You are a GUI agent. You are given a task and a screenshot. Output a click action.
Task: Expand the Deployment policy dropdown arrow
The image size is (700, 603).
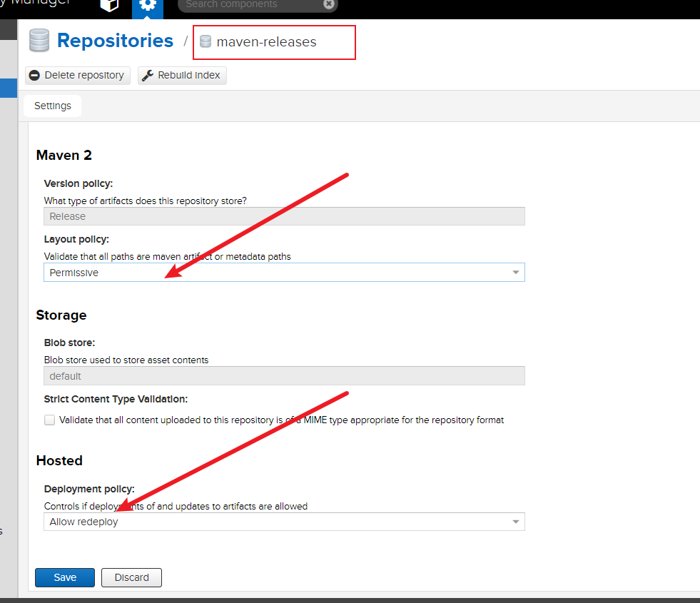click(x=515, y=522)
